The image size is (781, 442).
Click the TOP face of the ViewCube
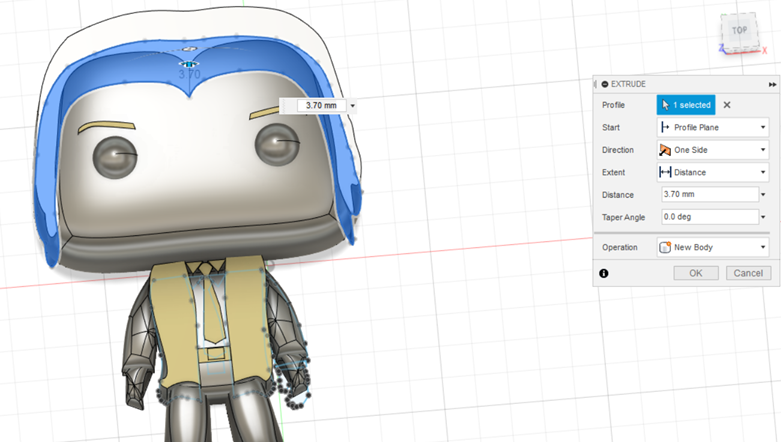[739, 30]
